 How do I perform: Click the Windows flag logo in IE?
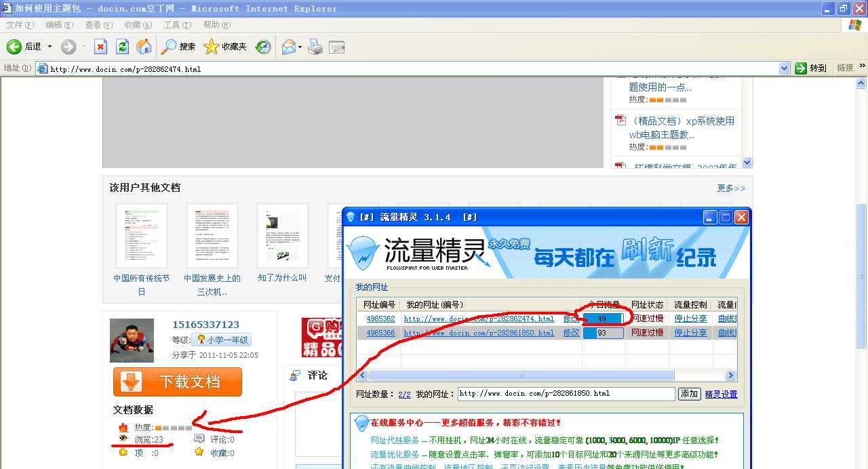point(855,25)
